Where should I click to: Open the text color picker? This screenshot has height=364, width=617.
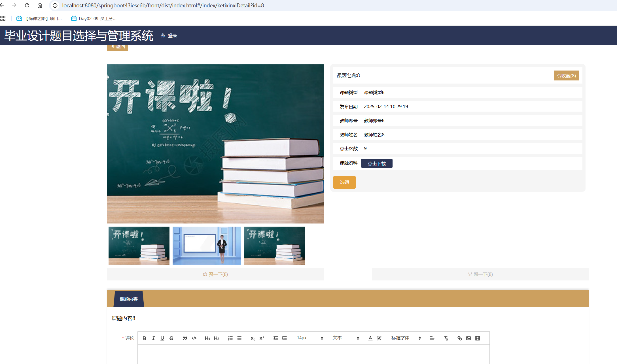(x=370, y=338)
